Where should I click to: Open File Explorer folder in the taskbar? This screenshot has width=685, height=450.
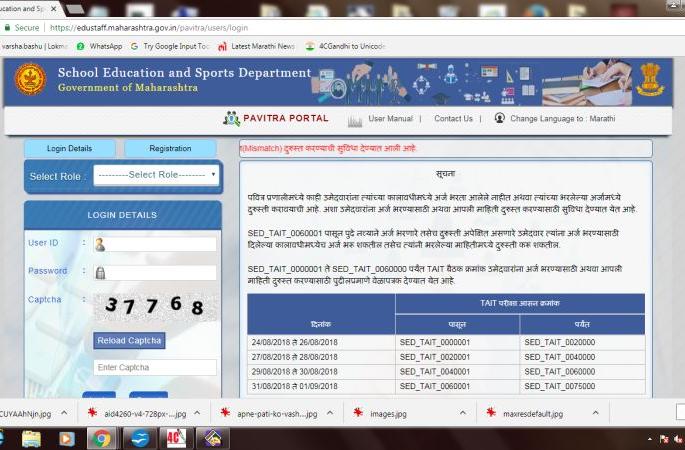[x=31, y=438]
